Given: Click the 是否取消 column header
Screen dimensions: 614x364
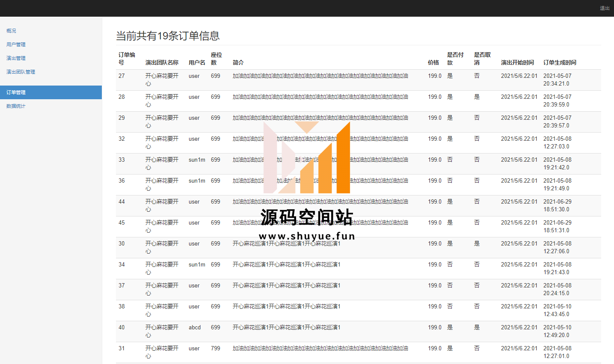Looking at the screenshot, I should click(x=482, y=59).
